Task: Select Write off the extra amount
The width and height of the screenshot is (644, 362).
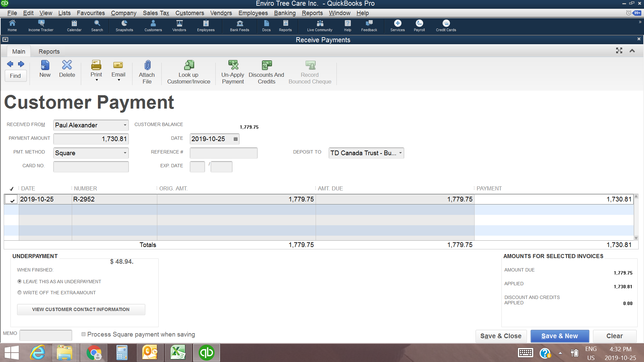Action: point(19,293)
